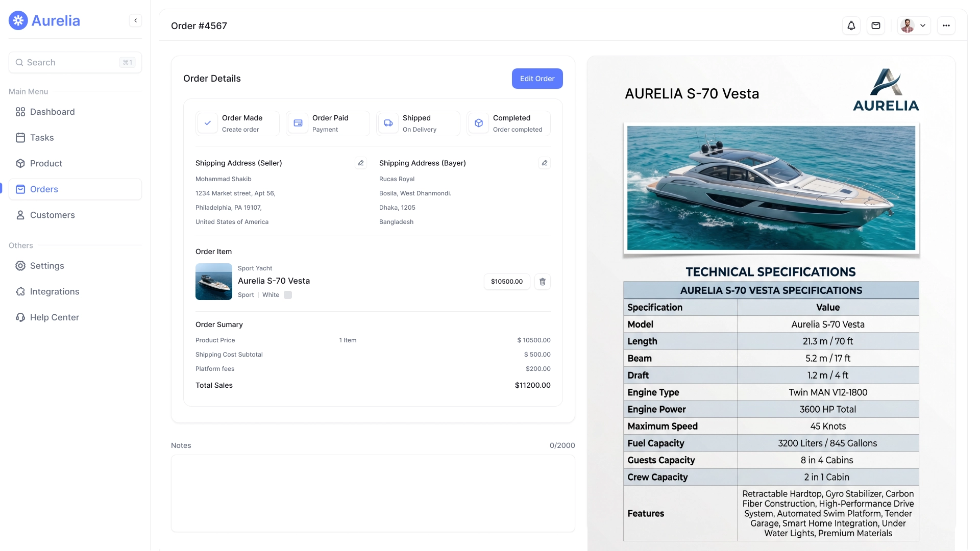Click the Shipped truck status icon
Image resolution: width=980 pixels, height=551 pixels.
(x=388, y=123)
